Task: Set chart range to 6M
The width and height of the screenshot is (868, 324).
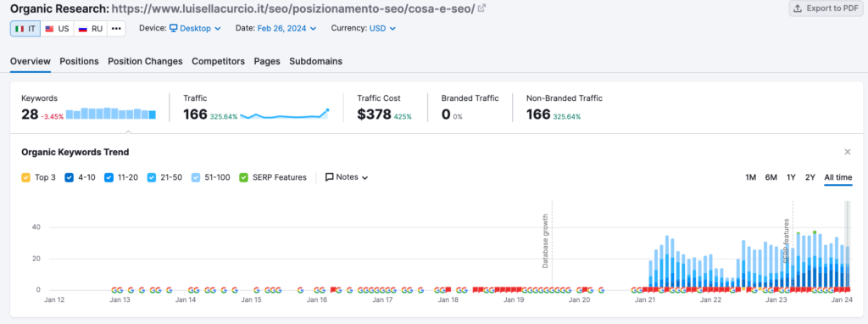Action: [771, 177]
